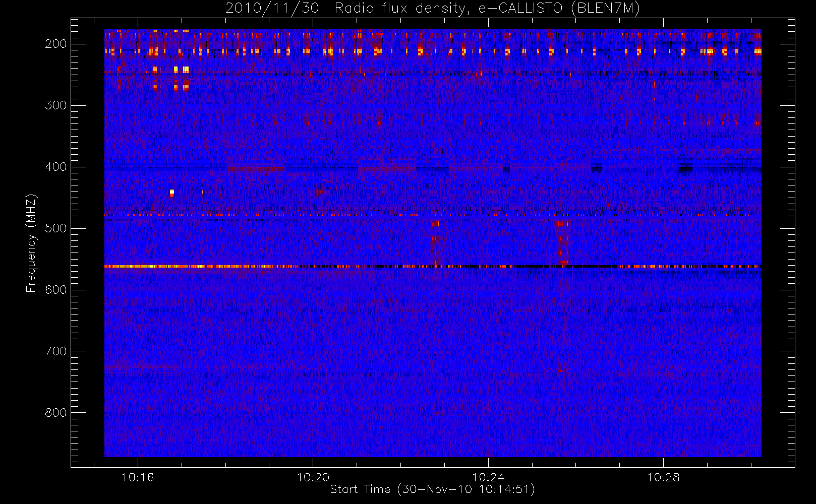Screen dimensions: 816x504
Task: Click the 10:20 time tick label
Action: (x=313, y=477)
